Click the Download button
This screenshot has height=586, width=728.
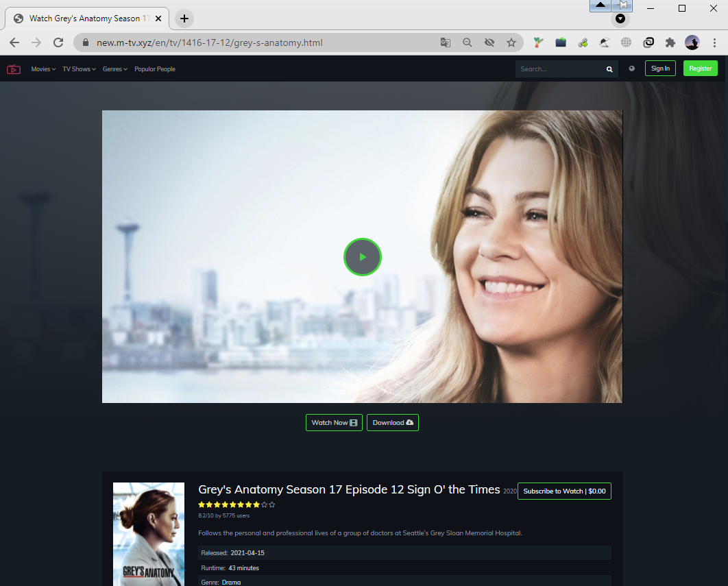(x=393, y=423)
